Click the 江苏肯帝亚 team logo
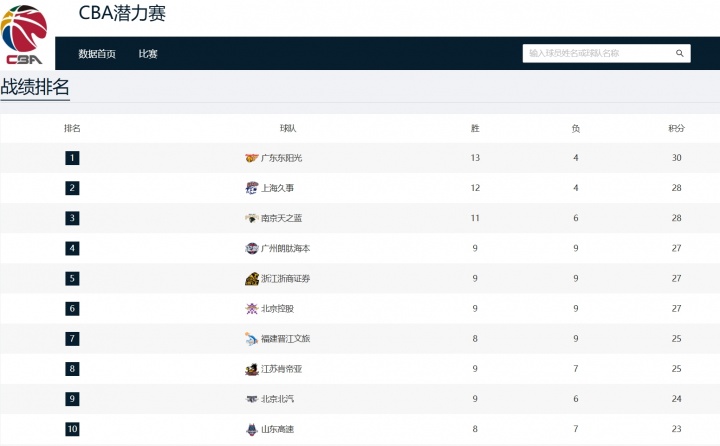The height and width of the screenshot is (446, 720). tap(252, 369)
